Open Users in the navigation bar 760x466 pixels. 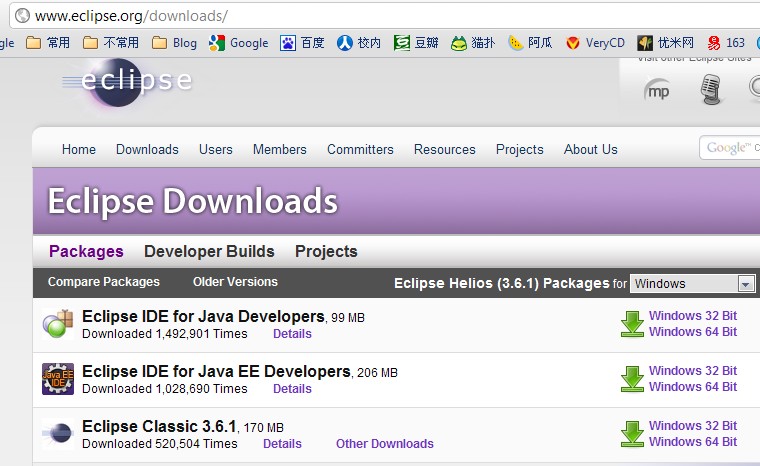tap(215, 149)
